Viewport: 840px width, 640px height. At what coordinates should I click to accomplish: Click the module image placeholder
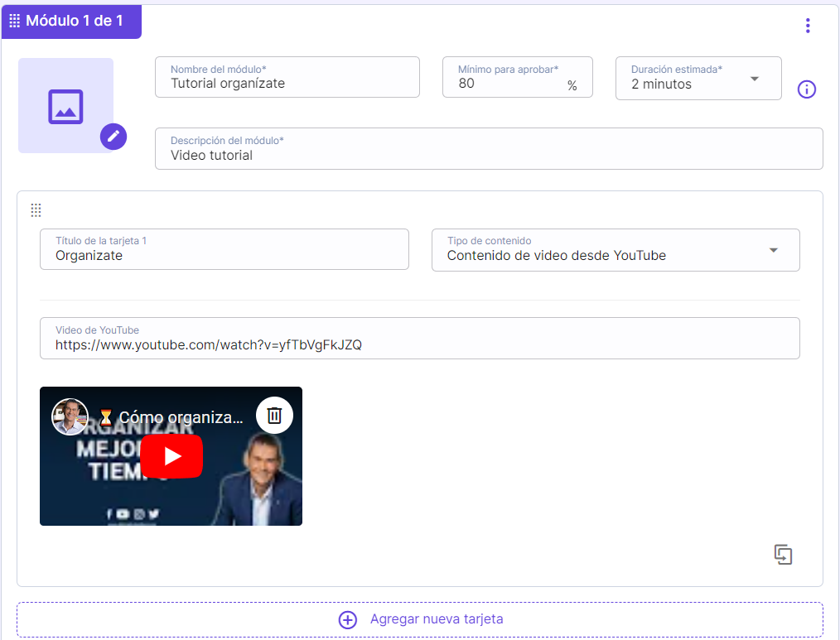(x=66, y=105)
